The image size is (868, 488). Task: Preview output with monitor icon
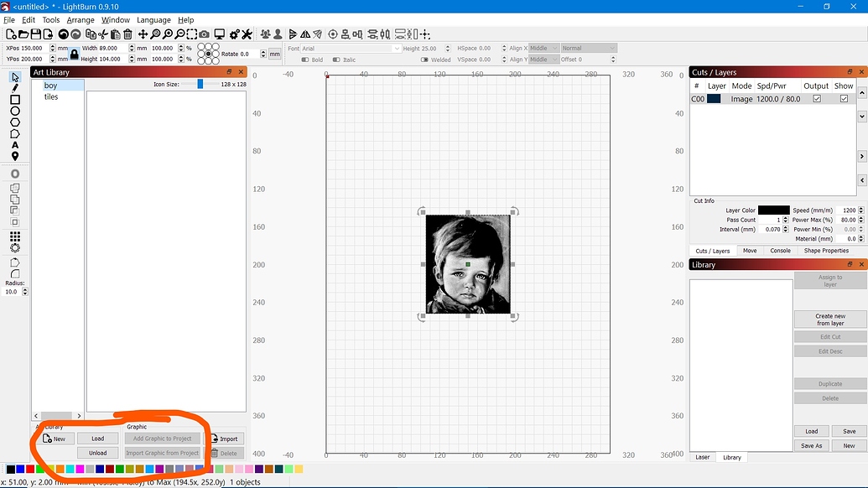(219, 34)
